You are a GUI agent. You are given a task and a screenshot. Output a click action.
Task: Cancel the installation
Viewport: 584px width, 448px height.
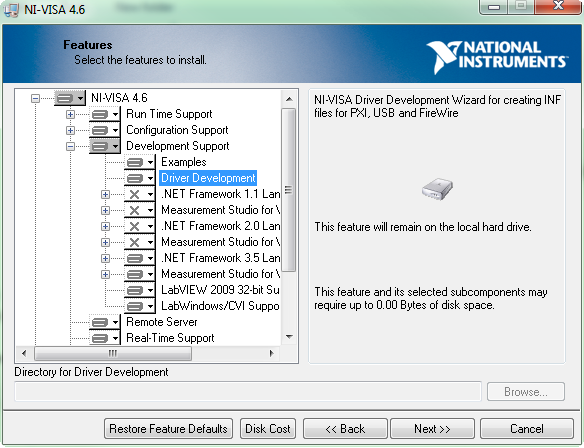(x=527, y=429)
